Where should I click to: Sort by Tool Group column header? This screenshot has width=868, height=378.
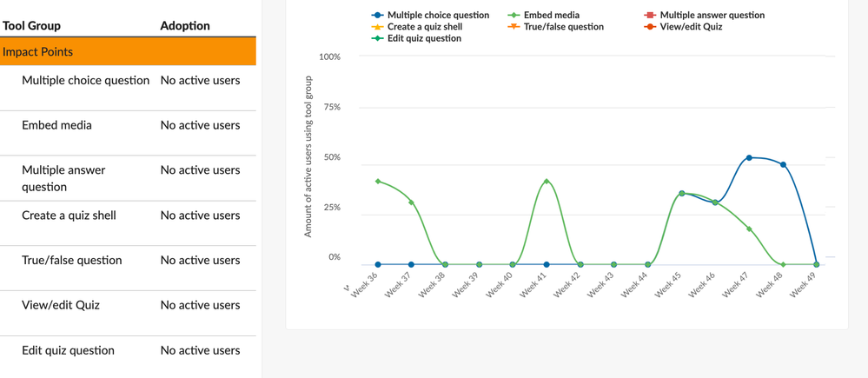point(32,25)
